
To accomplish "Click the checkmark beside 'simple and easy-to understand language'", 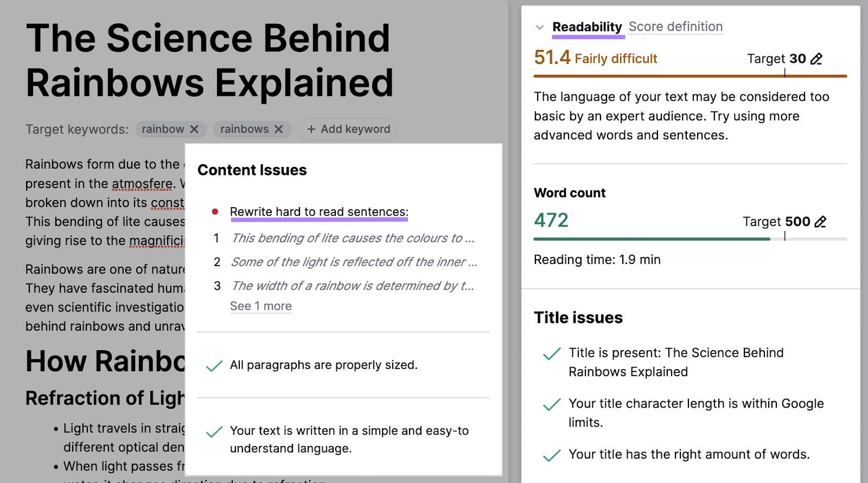I will [x=214, y=432].
